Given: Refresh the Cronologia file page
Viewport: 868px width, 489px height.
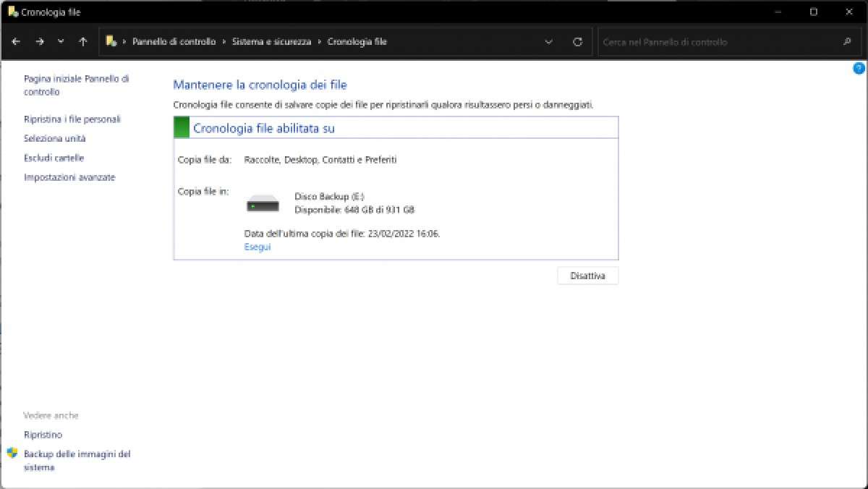Looking at the screenshot, I should (577, 42).
